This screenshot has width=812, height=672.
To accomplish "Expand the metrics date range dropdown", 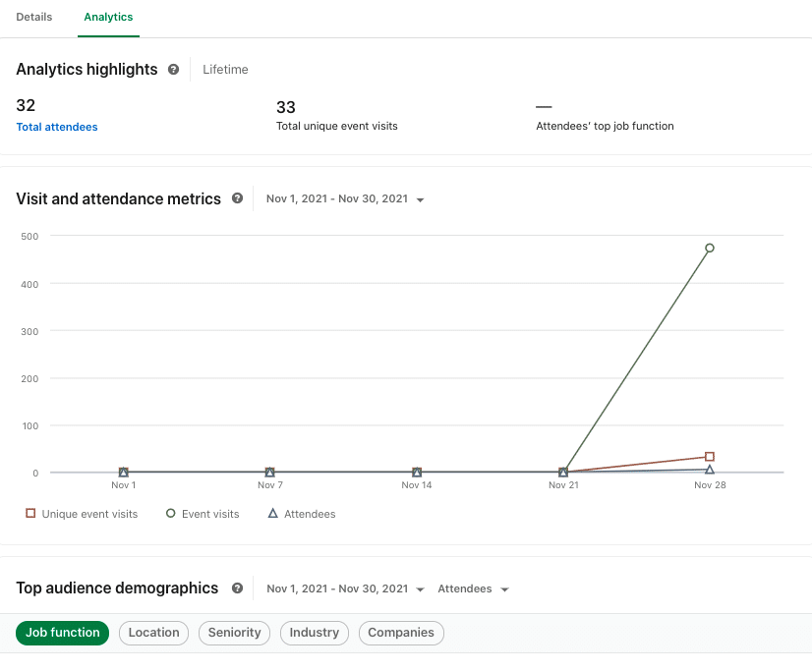I will tap(345, 198).
